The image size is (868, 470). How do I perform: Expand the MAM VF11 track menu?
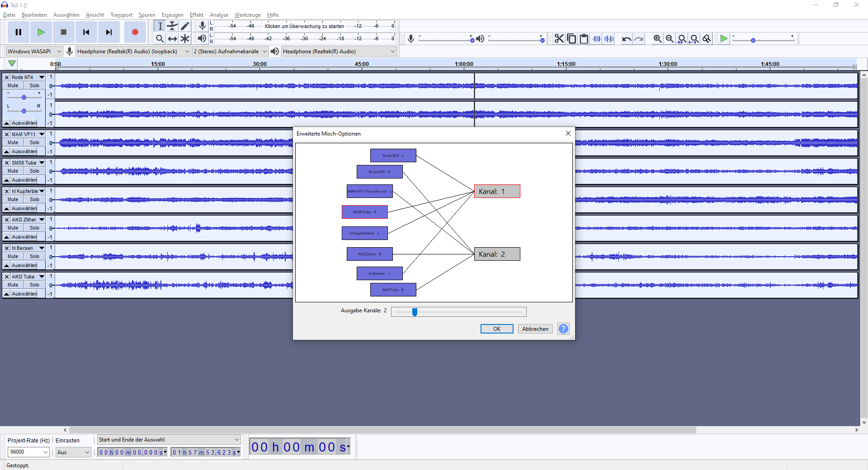[x=42, y=134]
